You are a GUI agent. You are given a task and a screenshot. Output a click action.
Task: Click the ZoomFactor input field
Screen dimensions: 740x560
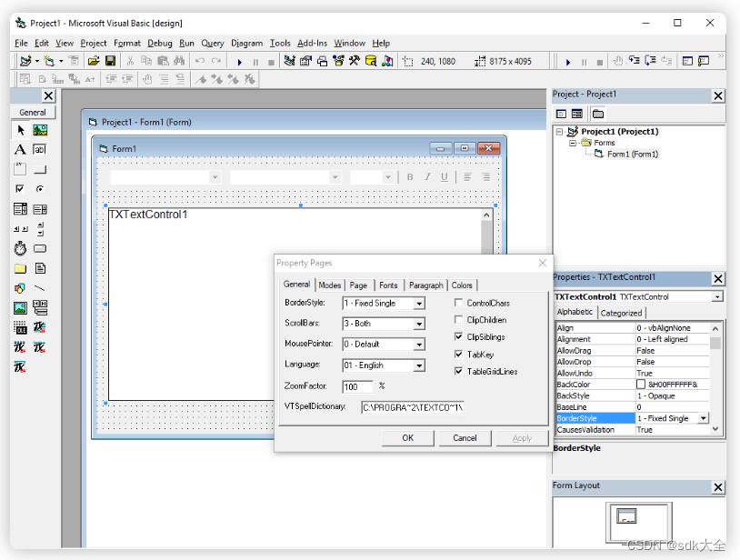(356, 386)
